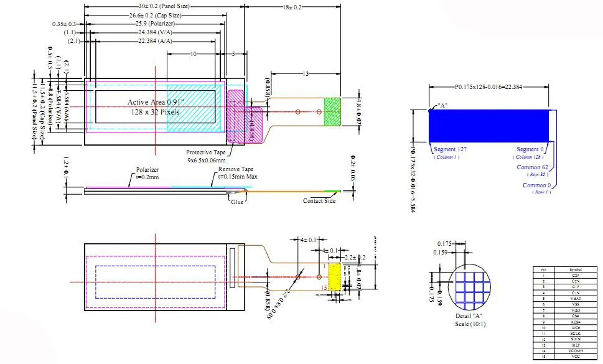Click the '24.384 (V/A)' dimension label

click(x=155, y=32)
